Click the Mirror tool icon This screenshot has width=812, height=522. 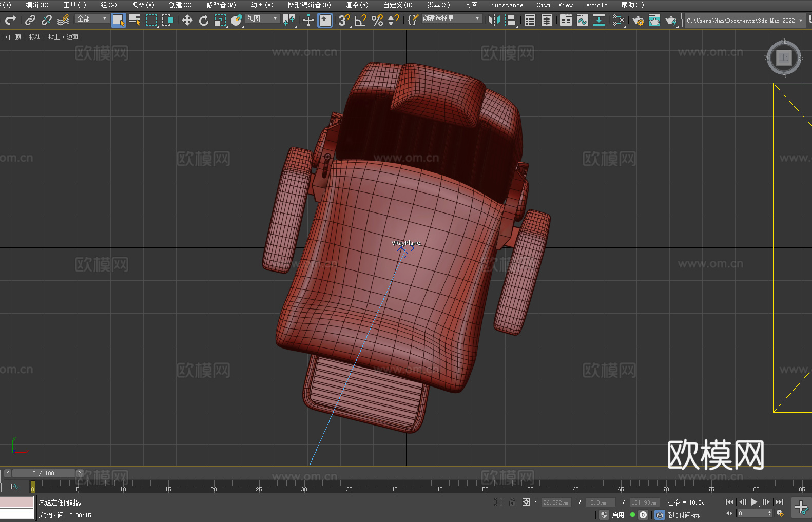[494, 20]
